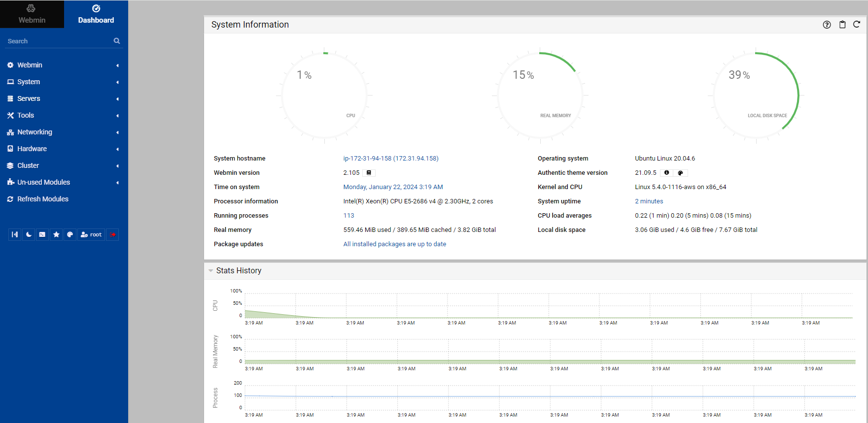
Task: Collapse the Stats History section triangle
Action: click(211, 271)
